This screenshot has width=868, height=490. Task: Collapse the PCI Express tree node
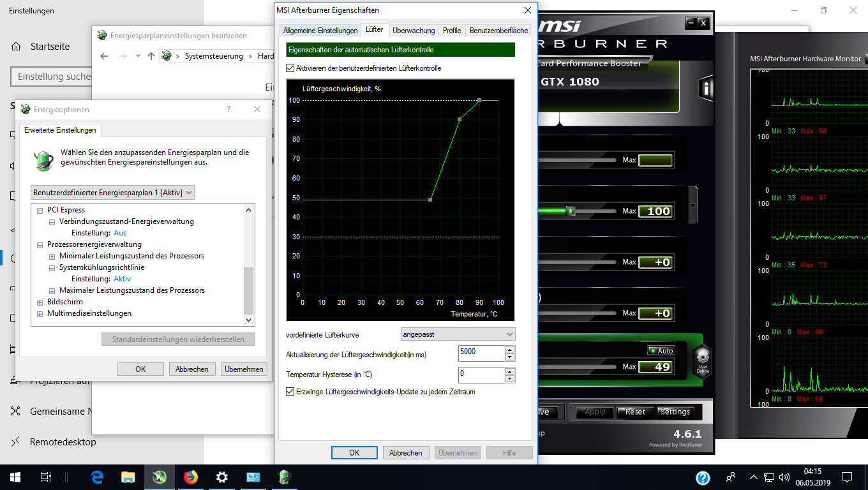click(41, 210)
